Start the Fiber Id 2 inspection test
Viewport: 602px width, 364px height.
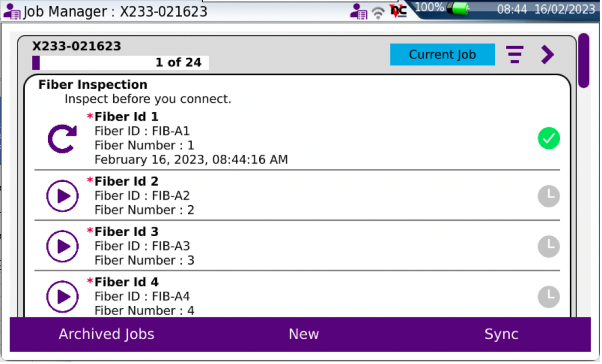pyautogui.click(x=62, y=196)
